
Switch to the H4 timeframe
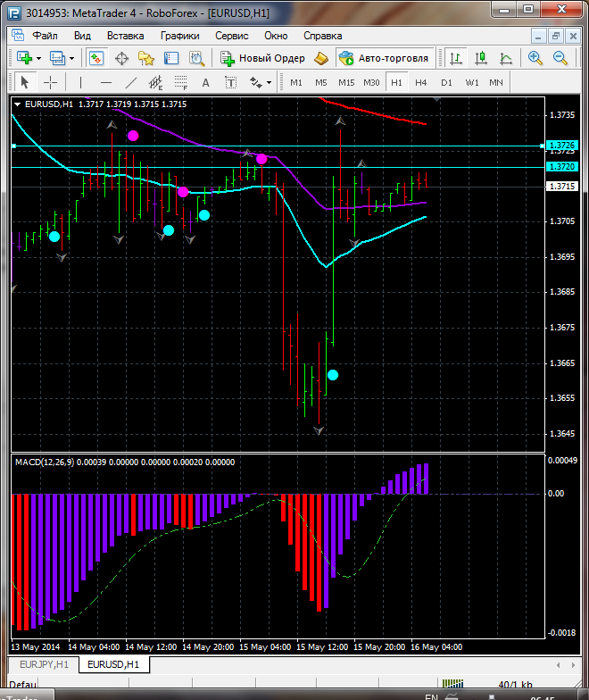[x=421, y=82]
